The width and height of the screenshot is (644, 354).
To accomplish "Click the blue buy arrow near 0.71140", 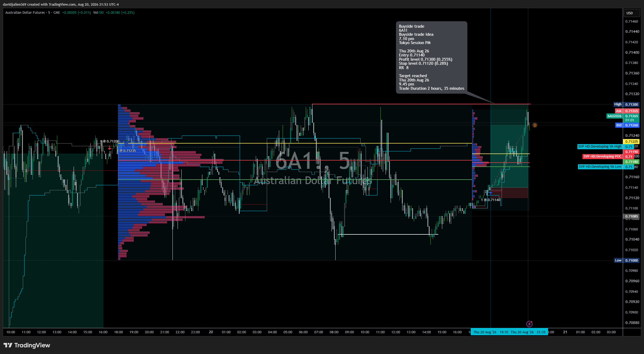I will tap(490, 193).
